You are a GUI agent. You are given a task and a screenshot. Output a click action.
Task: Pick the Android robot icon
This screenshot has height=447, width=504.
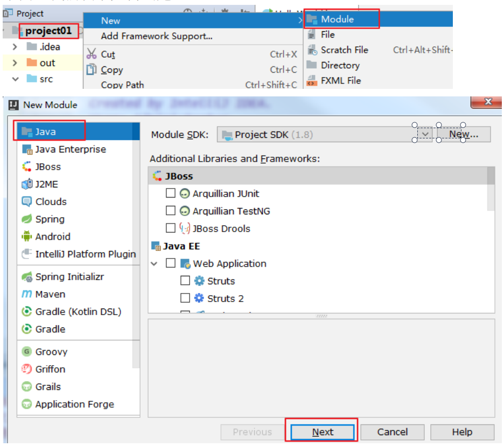[x=27, y=236]
